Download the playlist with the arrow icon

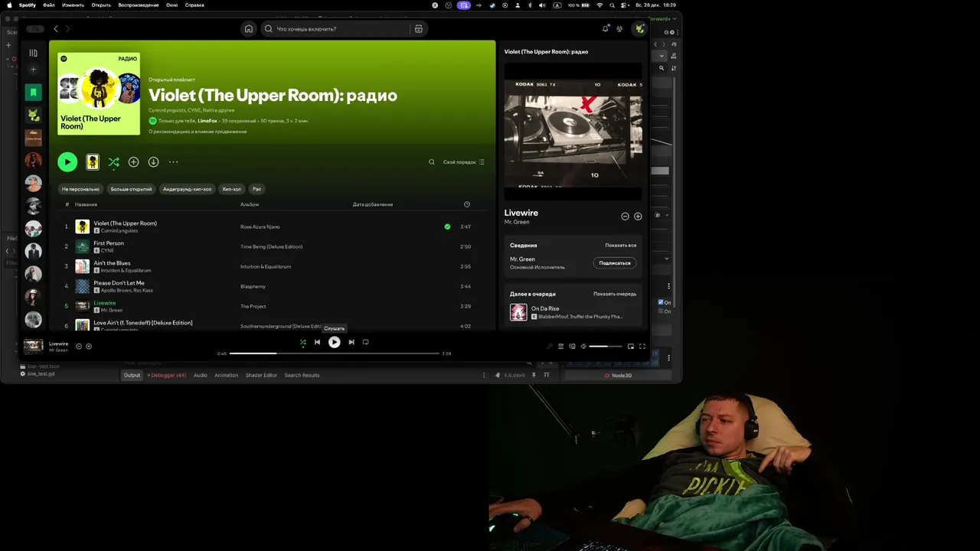tap(153, 162)
